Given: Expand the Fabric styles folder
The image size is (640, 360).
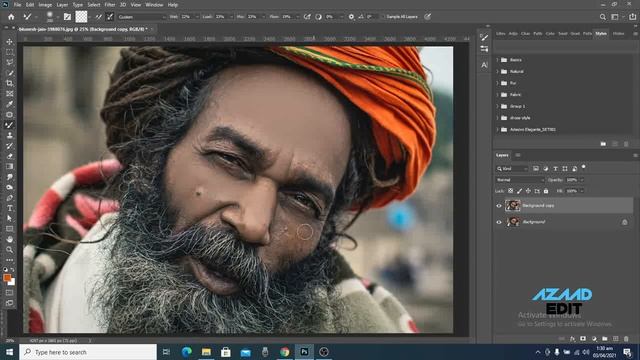Looking at the screenshot, I should pyautogui.click(x=498, y=94).
